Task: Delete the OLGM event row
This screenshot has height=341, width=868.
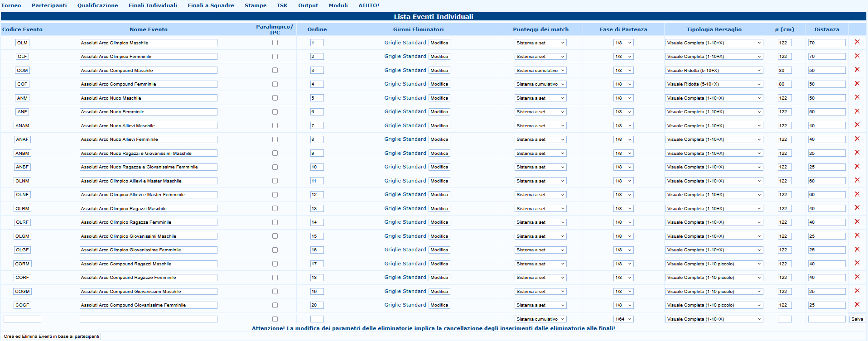Action: tap(857, 235)
